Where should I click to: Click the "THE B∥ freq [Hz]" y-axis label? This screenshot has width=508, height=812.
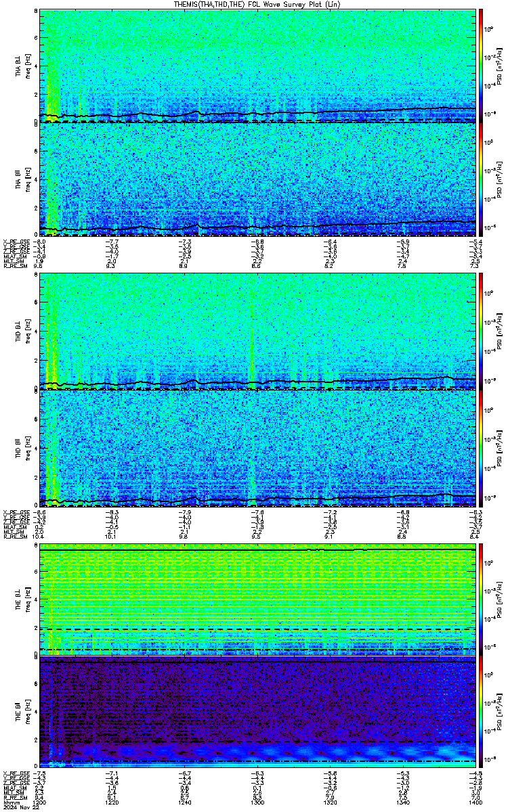tap(22, 713)
